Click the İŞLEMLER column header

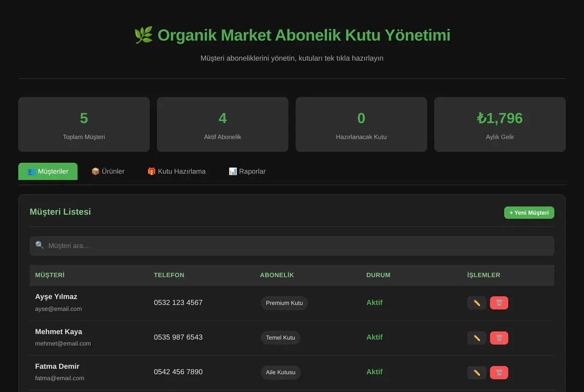pos(484,275)
